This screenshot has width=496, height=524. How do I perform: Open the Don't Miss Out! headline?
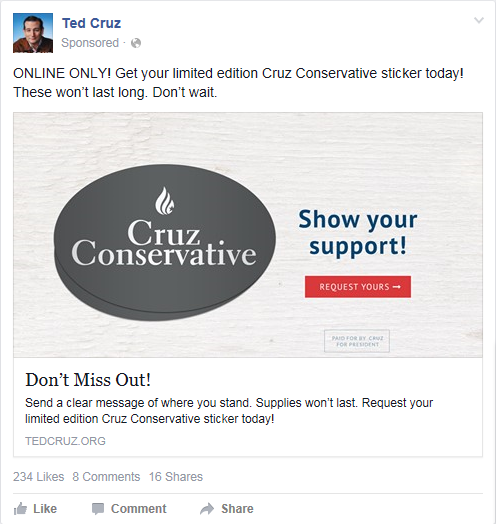click(x=88, y=380)
